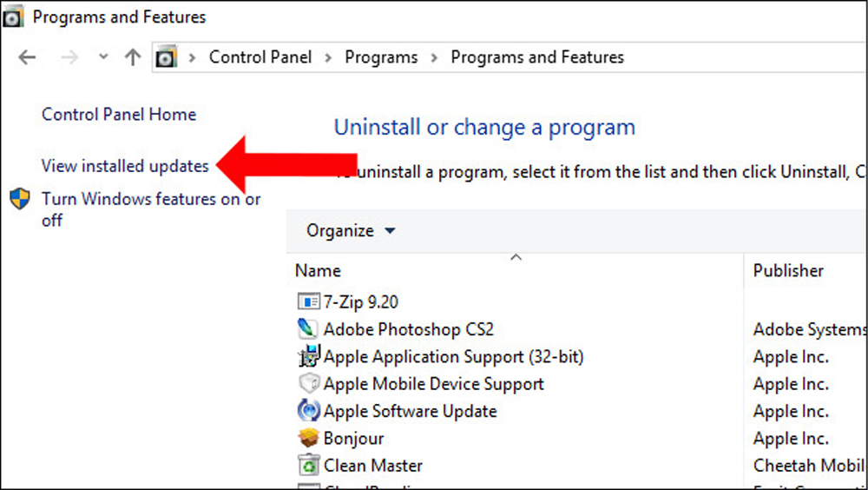Open View installed updates link
Screen dimensions: 868x490
tap(125, 166)
